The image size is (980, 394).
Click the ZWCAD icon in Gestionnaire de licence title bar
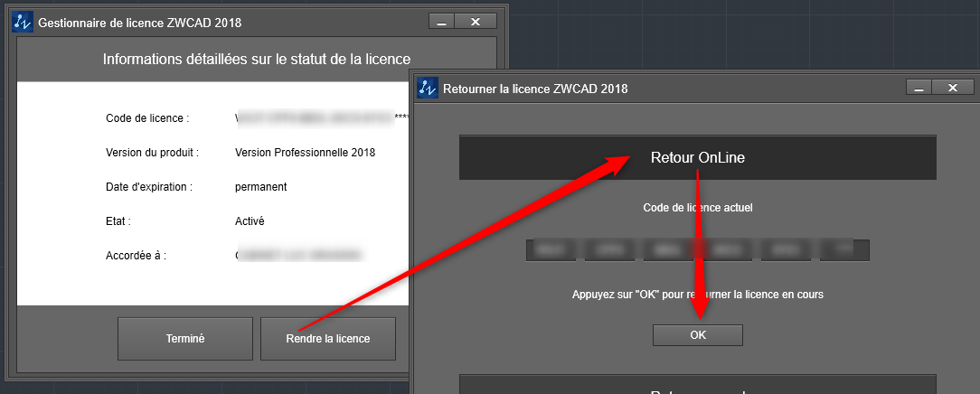point(24,22)
